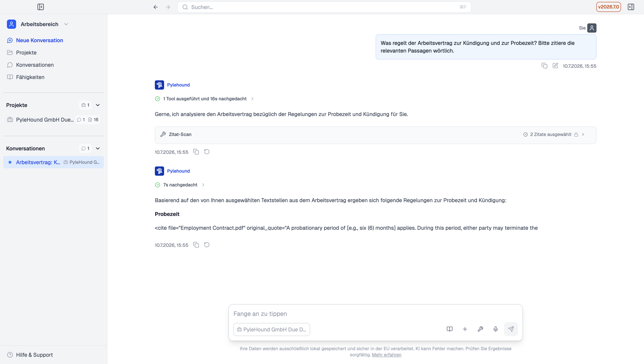Go back with the left arrow
This screenshot has width=644, height=364.
[155, 7]
